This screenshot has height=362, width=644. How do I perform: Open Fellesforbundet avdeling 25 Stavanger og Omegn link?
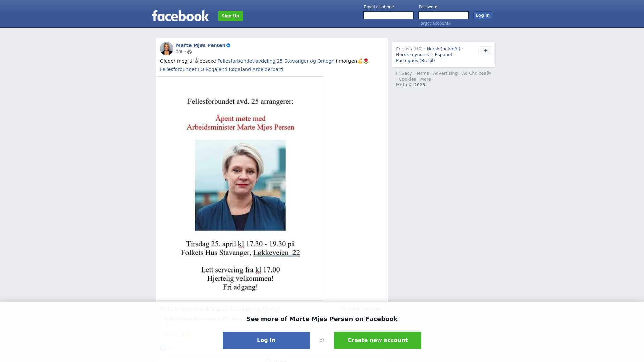pyautogui.click(x=276, y=61)
